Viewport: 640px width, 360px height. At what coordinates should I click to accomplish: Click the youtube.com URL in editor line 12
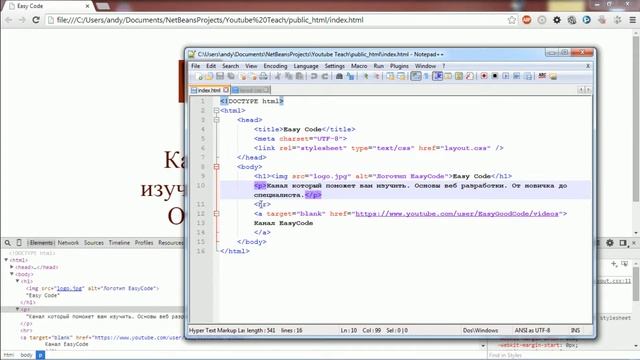click(457, 214)
